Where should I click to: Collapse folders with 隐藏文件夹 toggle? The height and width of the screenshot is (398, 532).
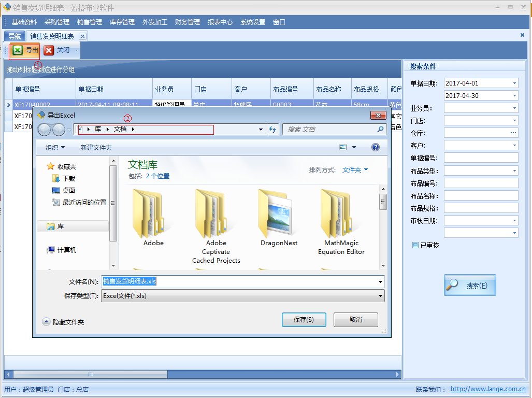point(47,322)
